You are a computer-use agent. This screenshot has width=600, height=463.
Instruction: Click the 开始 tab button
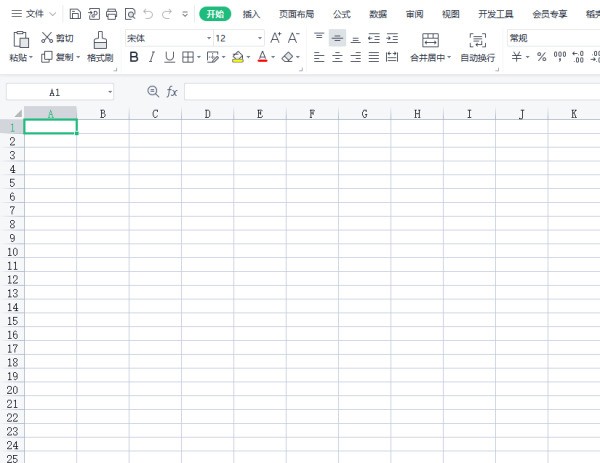pyautogui.click(x=215, y=14)
